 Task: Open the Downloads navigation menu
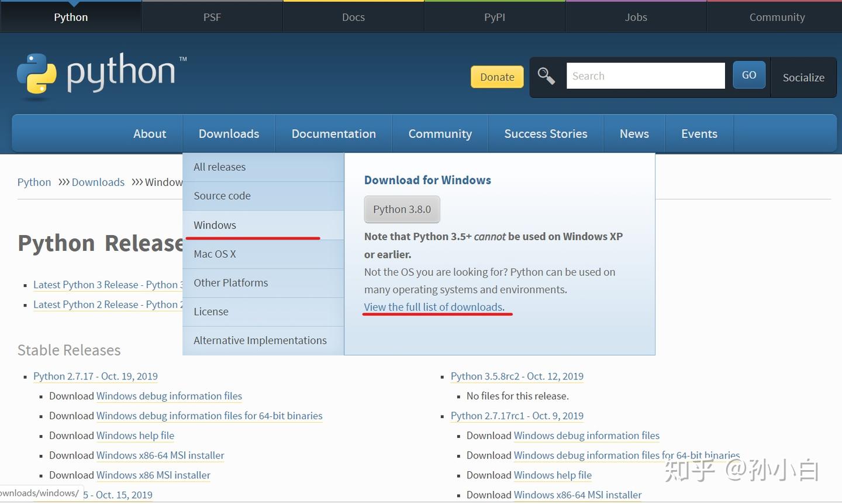tap(229, 134)
